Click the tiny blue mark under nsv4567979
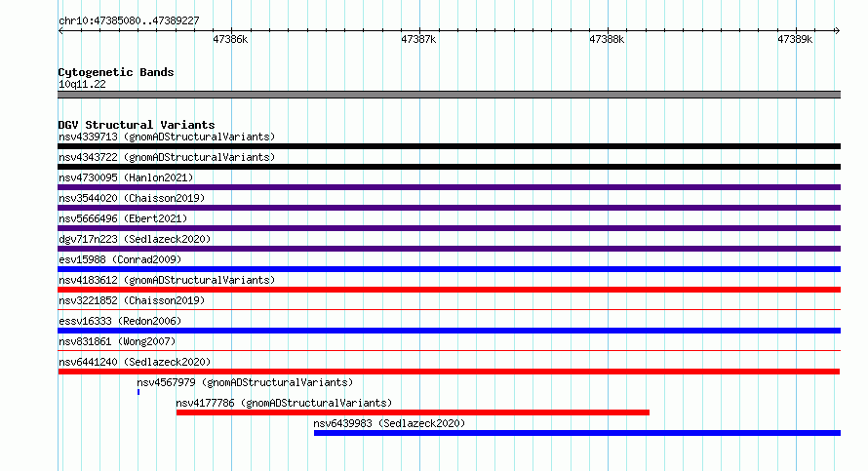The width and height of the screenshot is (868, 471). 138,392
